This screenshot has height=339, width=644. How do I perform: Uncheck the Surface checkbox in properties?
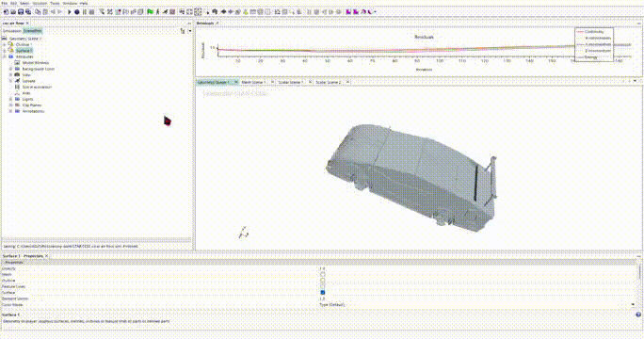(322, 293)
